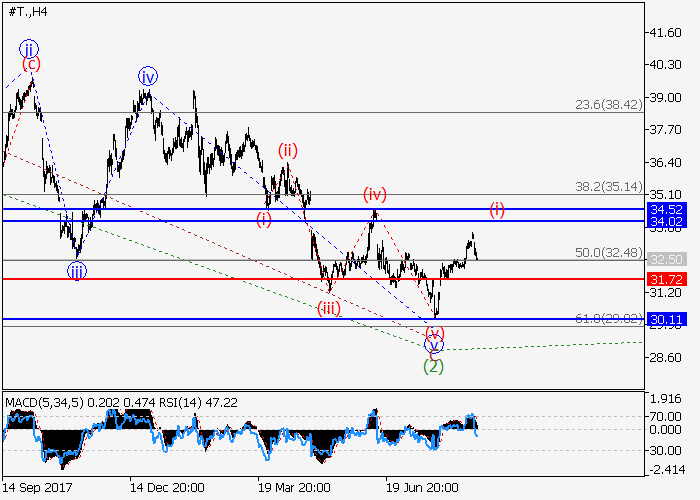Click the blue circled iii wave marker
The height and width of the screenshot is (500, 700).
[77, 269]
